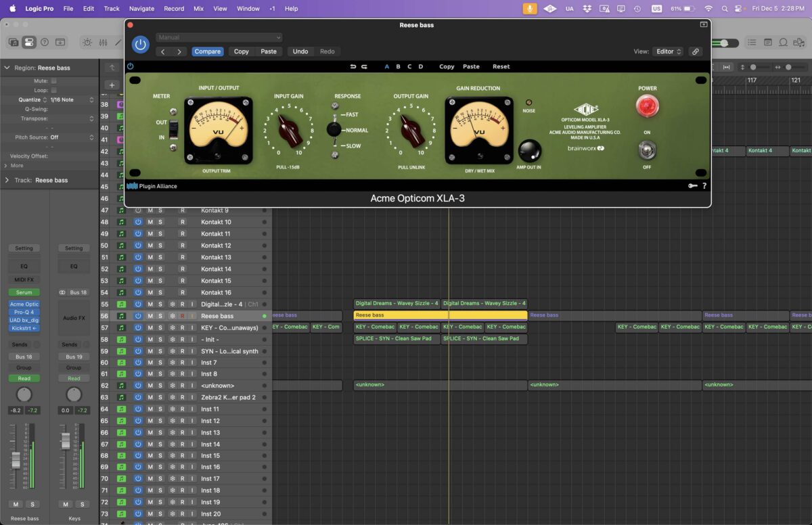Mute track 56 Reese bass
The image size is (812, 525).
coord(150,316)
